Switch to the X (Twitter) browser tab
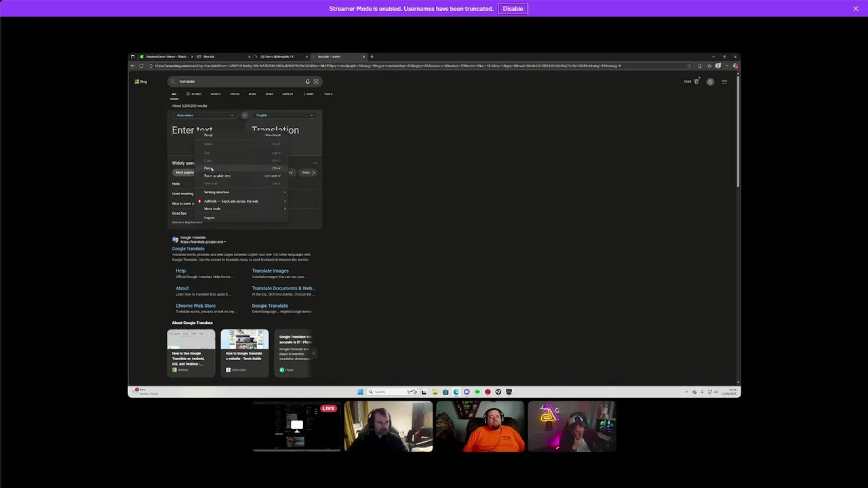This screenshot has height=488, width=868. (x=281, y=57)
